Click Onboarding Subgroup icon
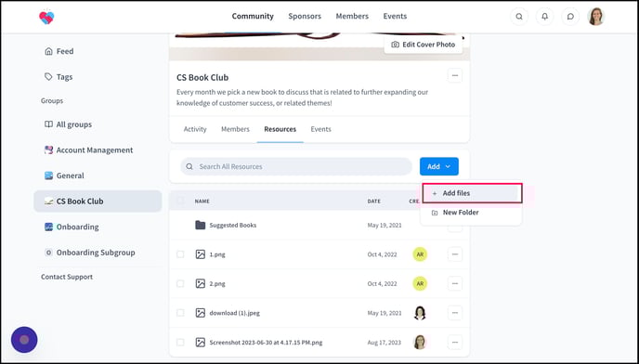 click(x=48, y=253)
